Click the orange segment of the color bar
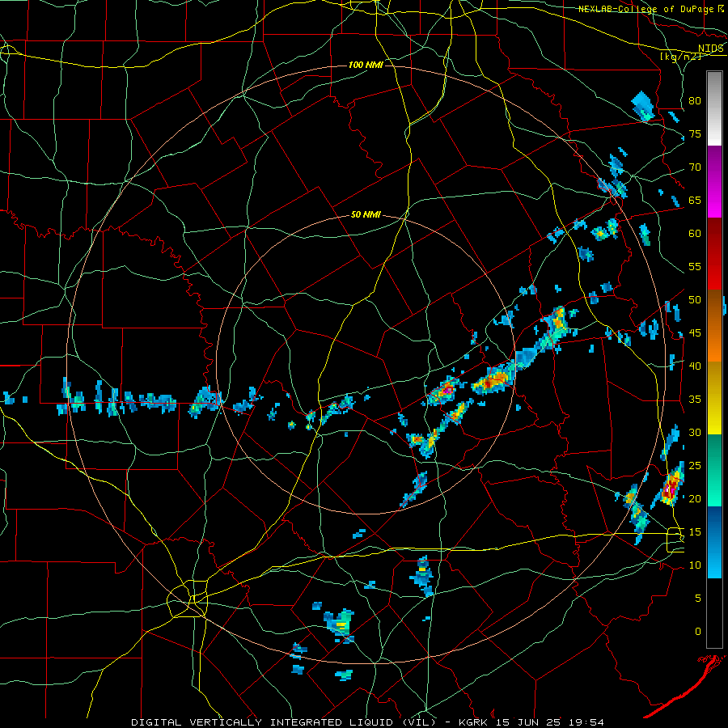Image resolution: width=728 pixels, height=728 pixels. coord(714,326)
